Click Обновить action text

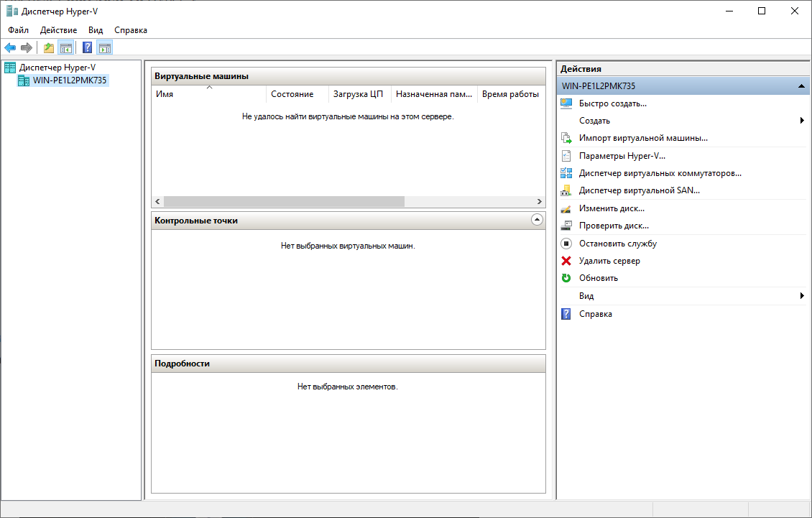[598, 278]
